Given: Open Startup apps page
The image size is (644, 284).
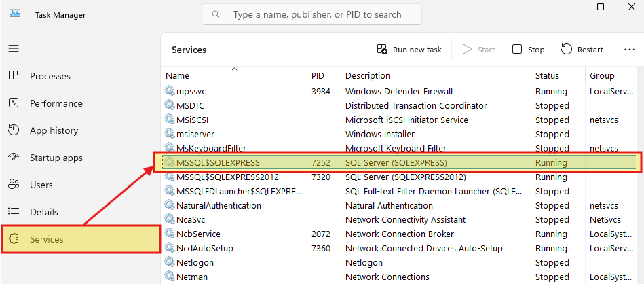Looking at the screenshot, I should (56, 158).
